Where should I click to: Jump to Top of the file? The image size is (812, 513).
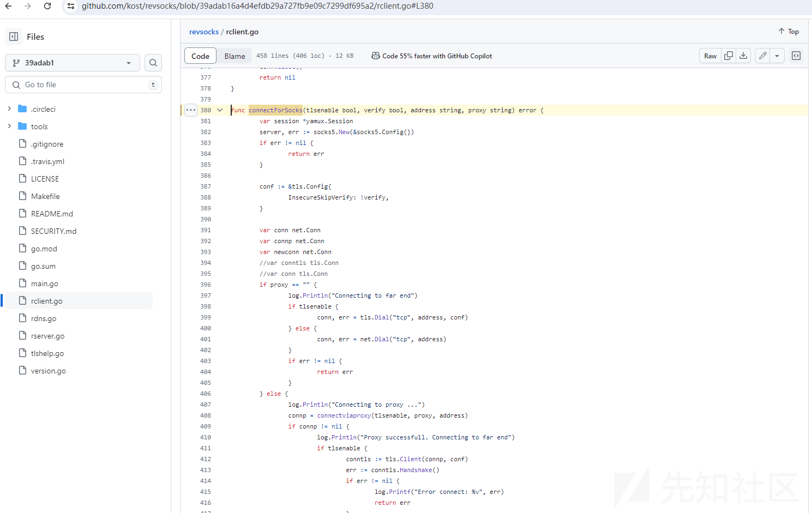click(x=789, y=32)
